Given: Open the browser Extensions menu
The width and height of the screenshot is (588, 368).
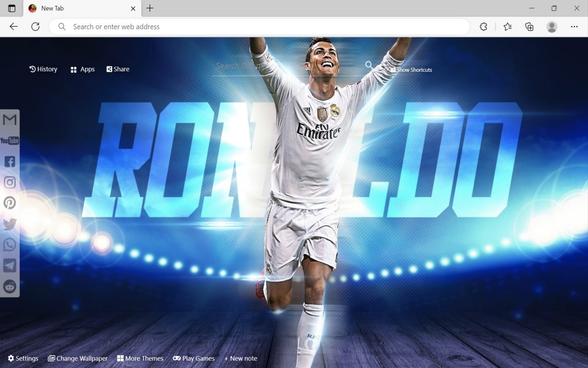Looking at the screenshot, I should (483, 27).
